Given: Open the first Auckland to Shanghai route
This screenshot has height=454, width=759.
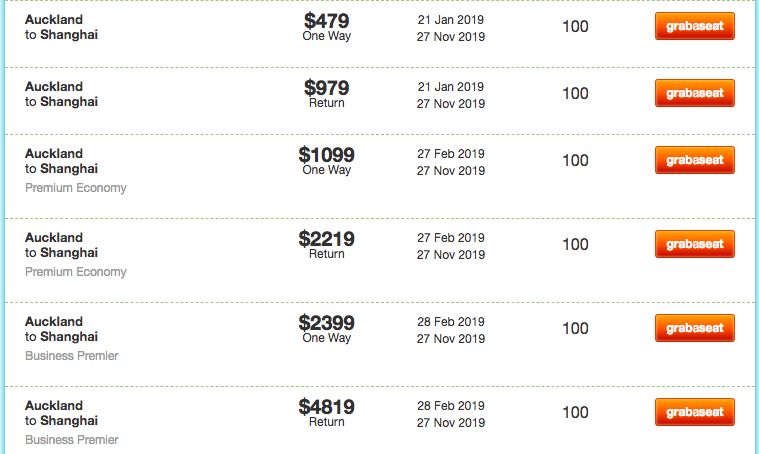Looking at the screenshot, I should click(x=61, y=27).
